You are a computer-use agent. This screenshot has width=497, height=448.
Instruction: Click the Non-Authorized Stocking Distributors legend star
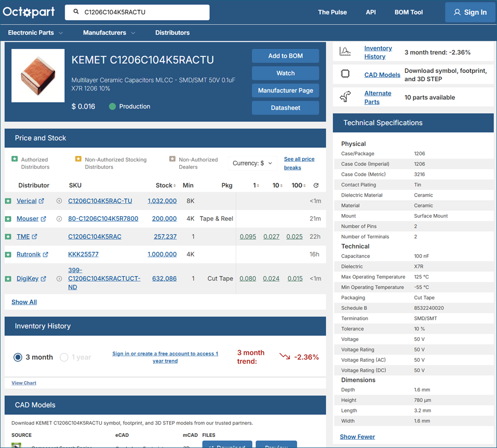pos(78,159)
